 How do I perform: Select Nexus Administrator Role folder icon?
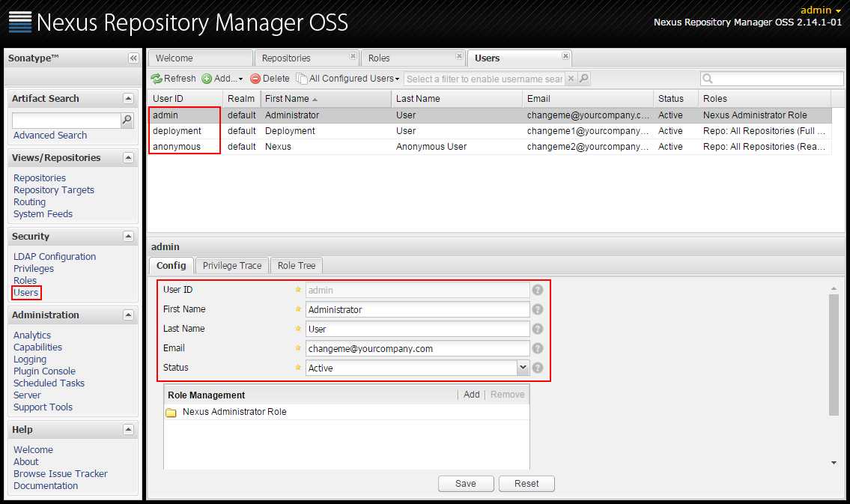coord(171,413)
